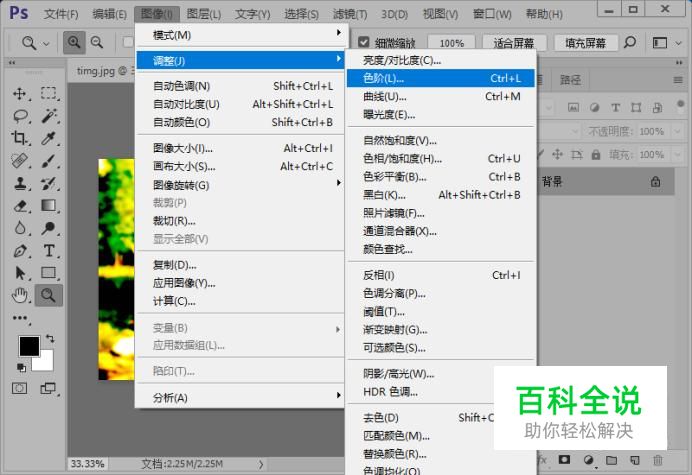
Task: Select the 背景 layer row
Action: [x=606, y=181]
